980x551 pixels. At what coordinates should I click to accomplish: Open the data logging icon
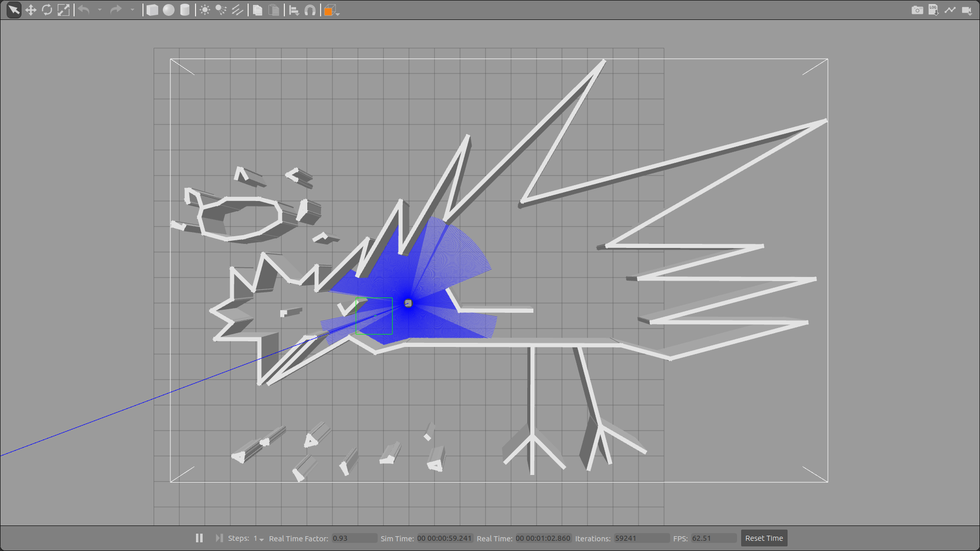click(934, 10)
